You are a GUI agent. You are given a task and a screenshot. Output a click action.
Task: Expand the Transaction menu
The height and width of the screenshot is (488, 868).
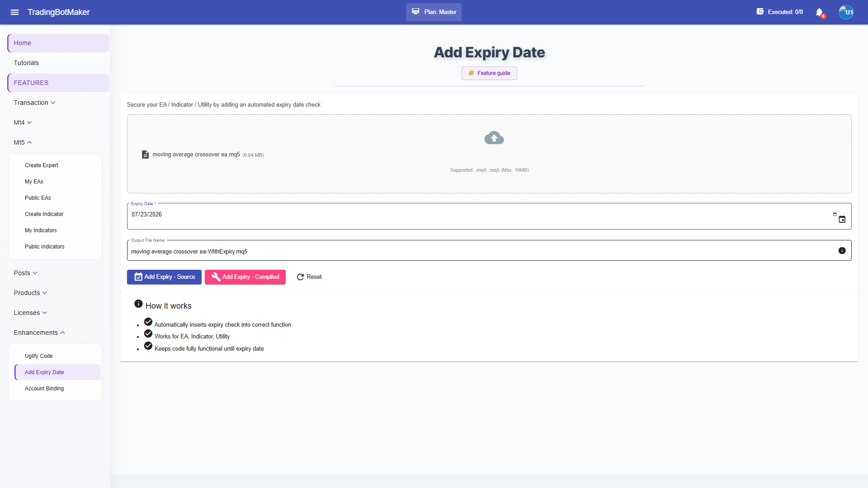(x=34, y=103)
